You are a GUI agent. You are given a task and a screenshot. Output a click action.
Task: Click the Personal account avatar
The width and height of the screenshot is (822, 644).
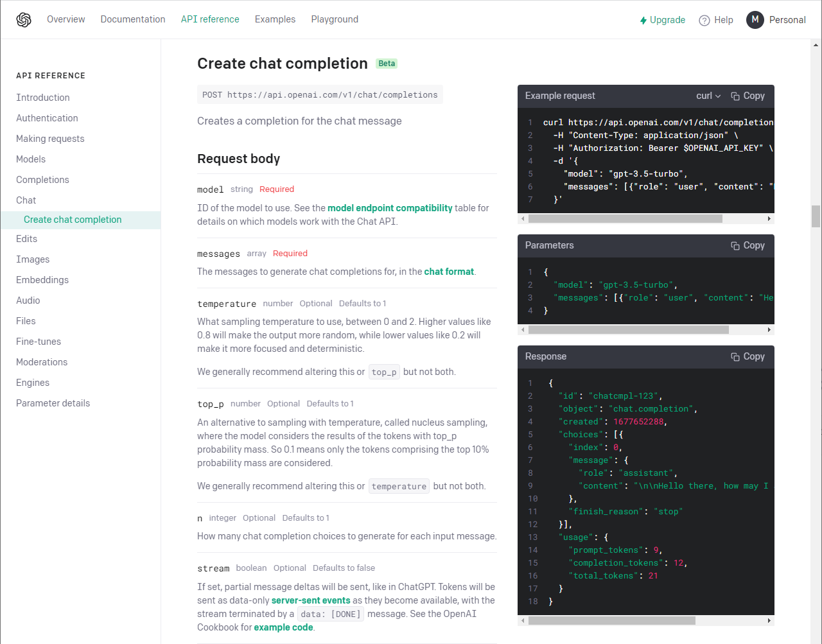click(x=755, y=20)
